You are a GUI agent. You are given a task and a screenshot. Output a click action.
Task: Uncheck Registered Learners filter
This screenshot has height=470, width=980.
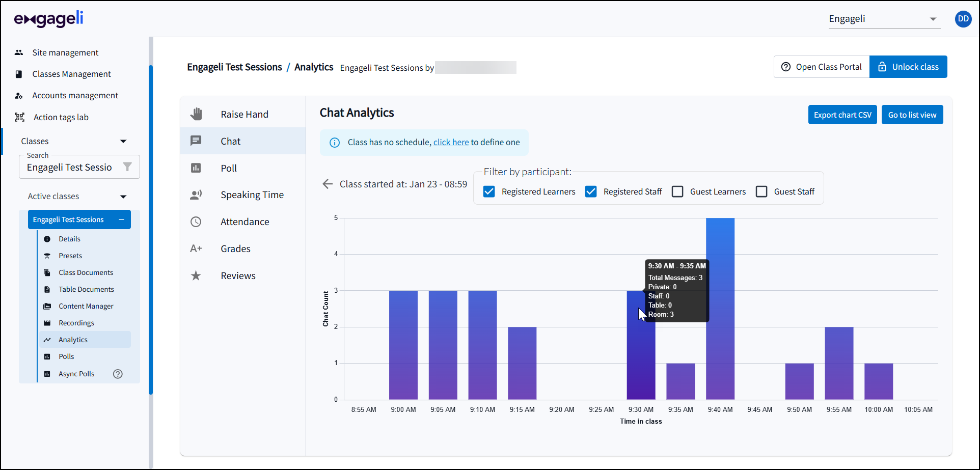click(489, 191)
